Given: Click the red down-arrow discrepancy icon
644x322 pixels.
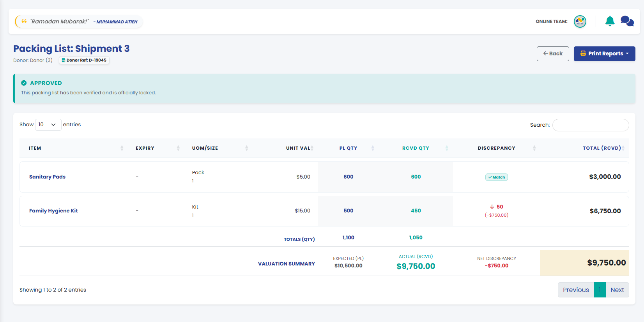Looking at the screenshot, I should coord(492,207).
